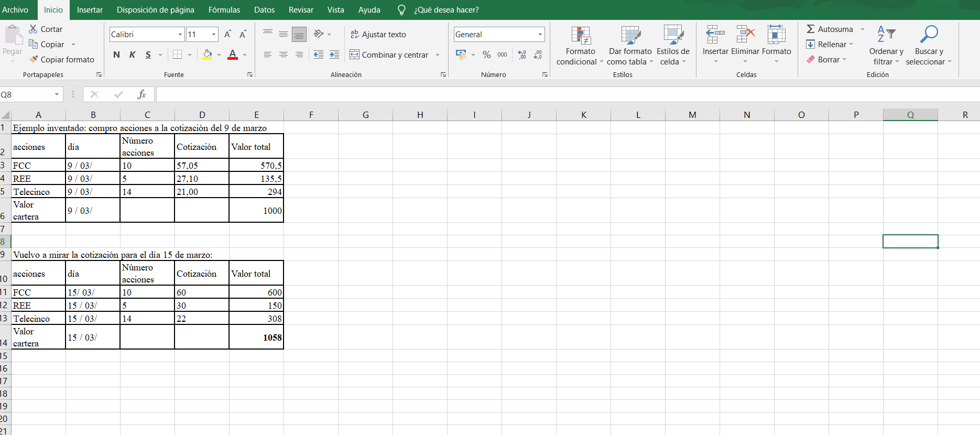The height and width of the screenshot is (435, 980).
Task: Switch to the Insertar tab
Action: (90, 9)
